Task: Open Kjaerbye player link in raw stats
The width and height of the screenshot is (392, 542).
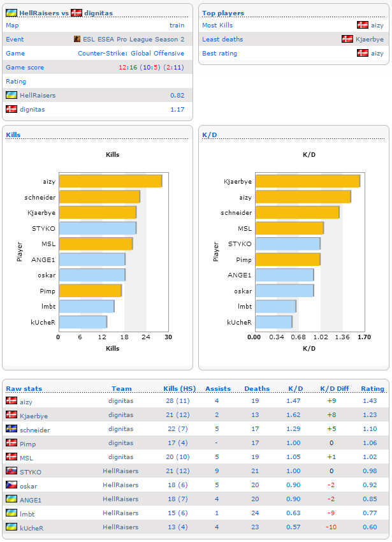Action: point(34,416)
